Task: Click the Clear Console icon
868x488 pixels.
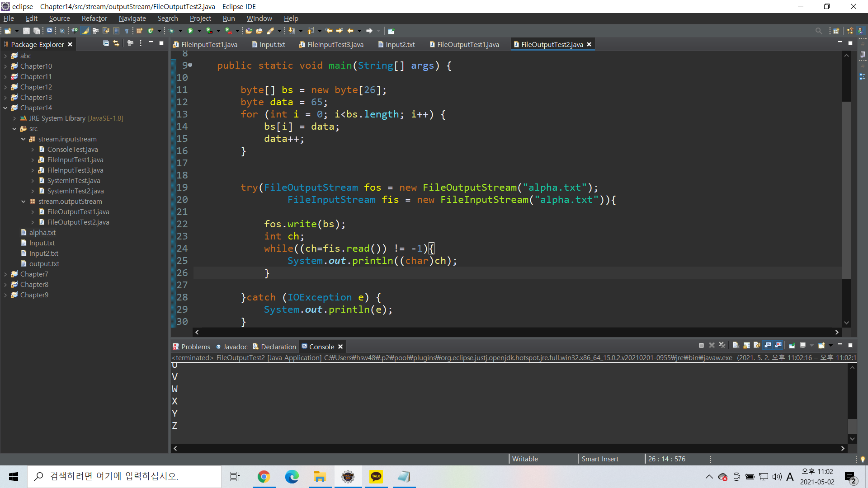Action: coord(736,345)
